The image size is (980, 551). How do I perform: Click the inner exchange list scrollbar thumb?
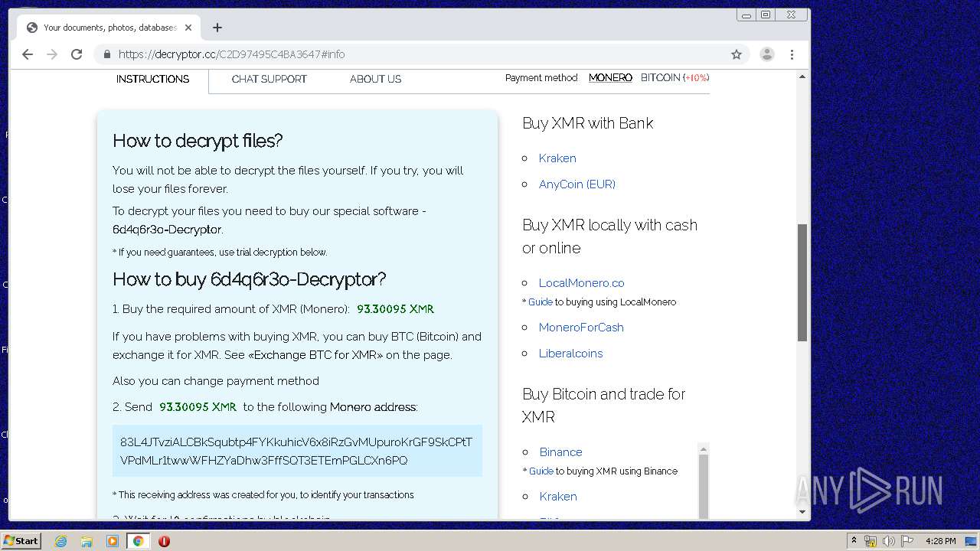click(704, 486)
